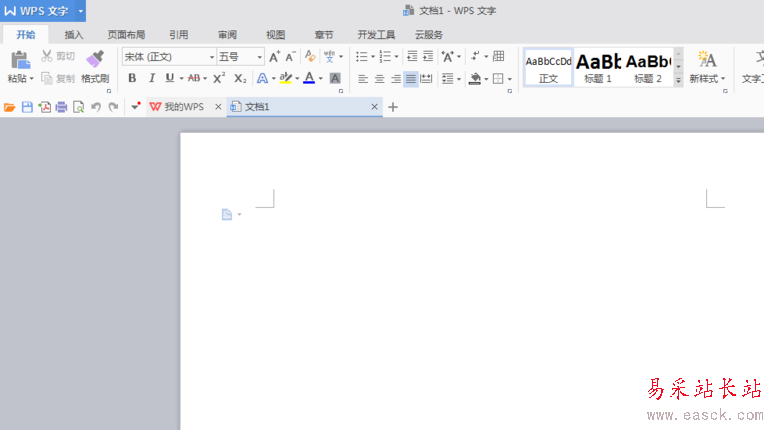This screenshot has width=764, height=430.
Task: Decrease paragraph indent
Action: (x=412, y=56)
